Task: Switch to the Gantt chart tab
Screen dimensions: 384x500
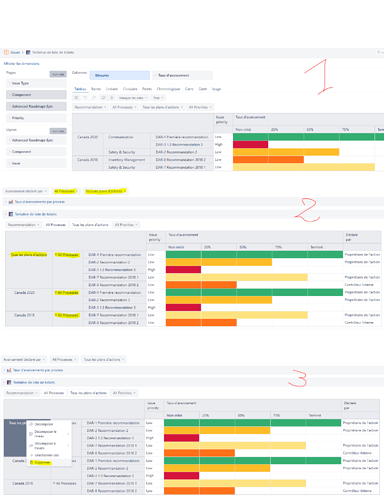Action: point(203,89)
